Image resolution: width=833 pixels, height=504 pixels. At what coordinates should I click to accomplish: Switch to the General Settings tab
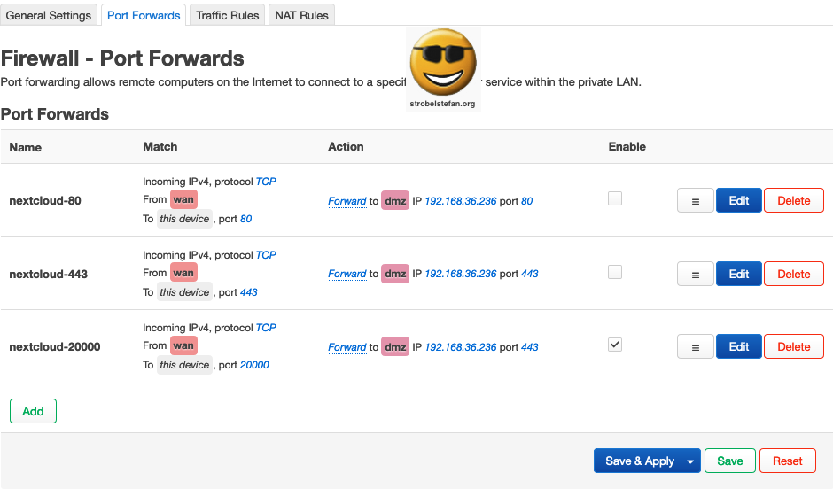click(49, 15)
